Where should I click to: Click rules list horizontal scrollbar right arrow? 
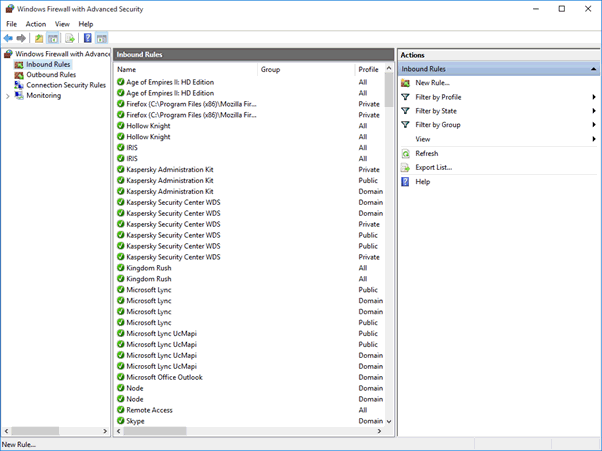pos(379,431)
